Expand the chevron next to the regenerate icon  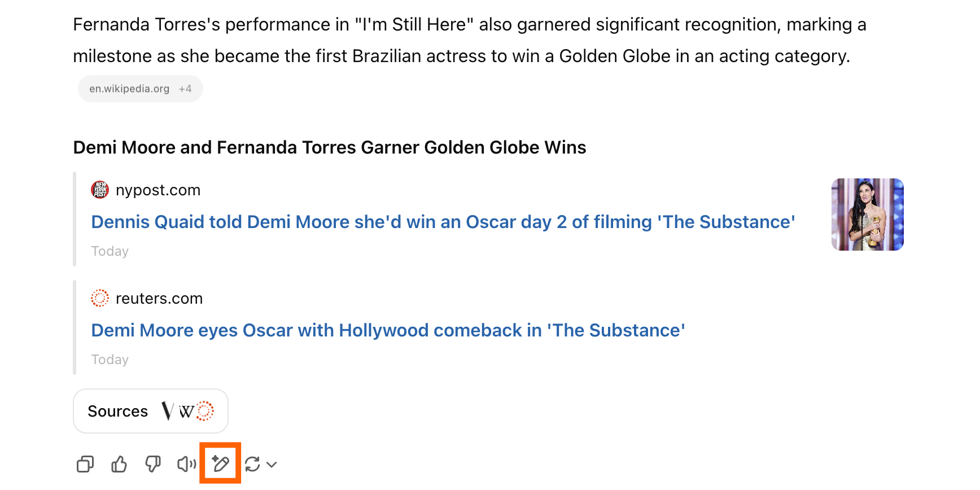pyautogui.click(x=272, y=465)
